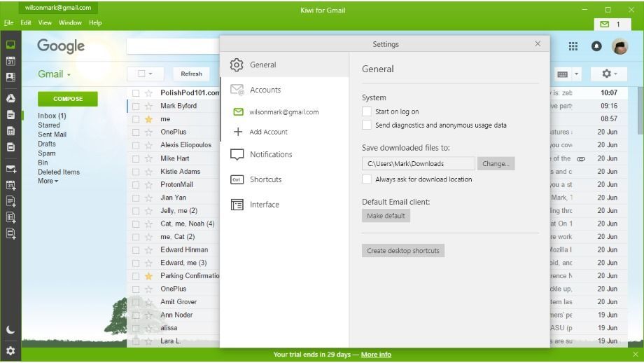Click the Make default button
The width and height of the screenshot is (644, 363).
click(x=386, y=216)
